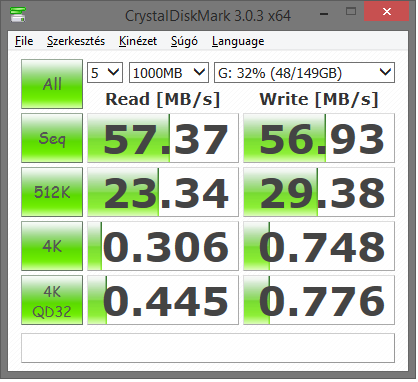The height and width of the screenshot is (382, 418).
Task: Click the 4K QD32 write result 0.776
Action: pos(319,300)
